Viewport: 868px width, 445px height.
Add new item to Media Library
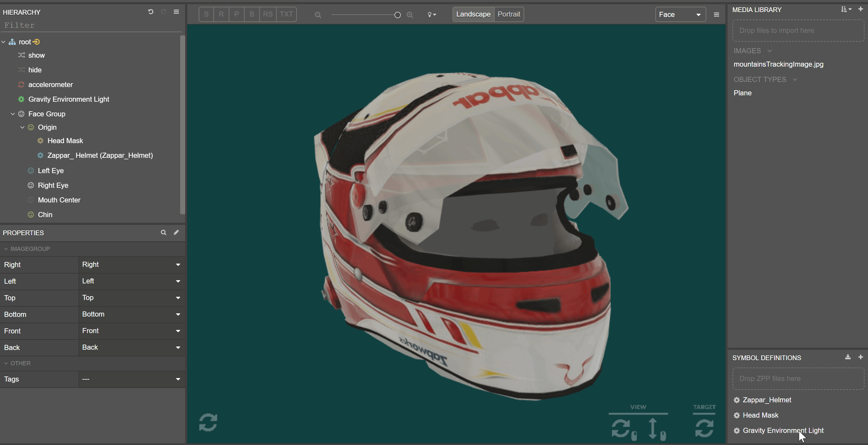pyautogui.click(x=861, y=9)
